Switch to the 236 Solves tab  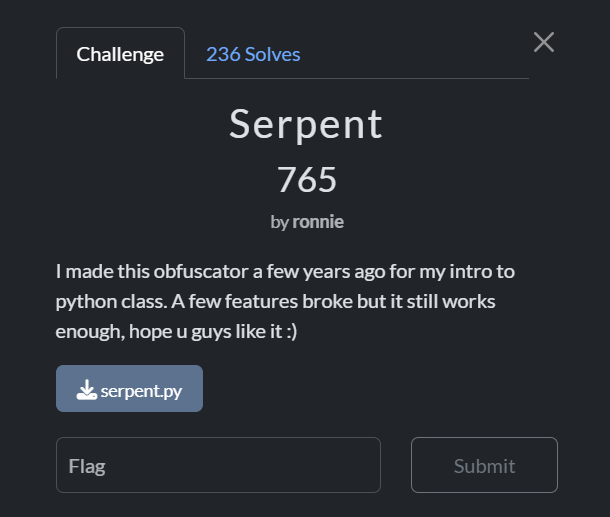click(253, 54)
